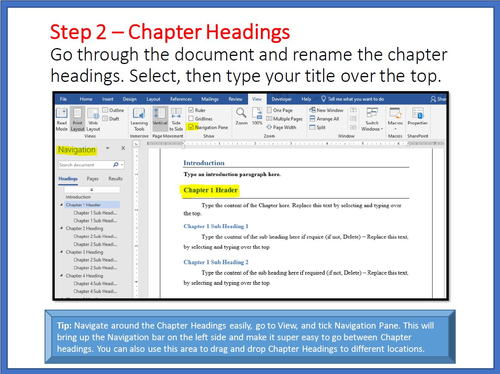Select the View ribbon tab
Image resolution: width=500 pixels, height=374 pixels.
[x=257, y=99]
